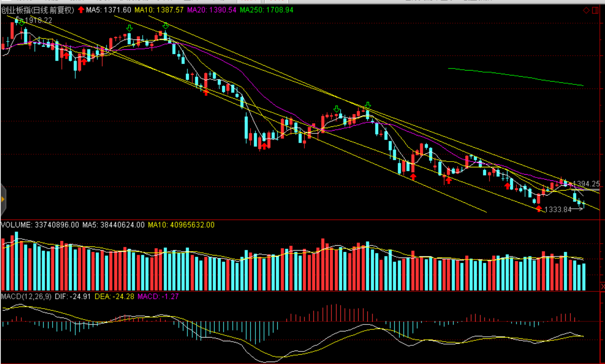Expand the collapsed left side panel handle

pos(3,200)
